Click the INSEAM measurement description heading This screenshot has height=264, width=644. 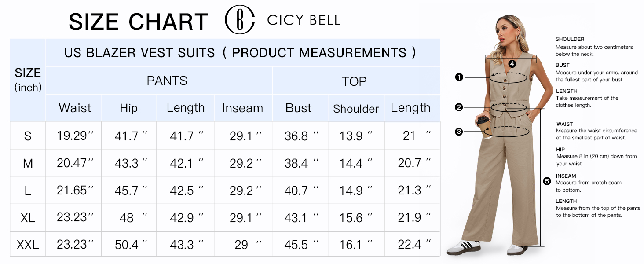pyautogui.click(x=566, y=176)
